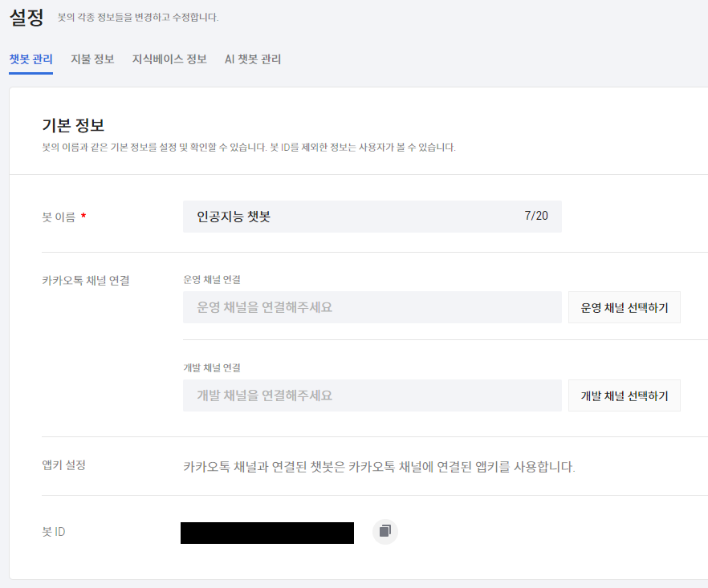Click the 봇 ID label
This screenshot has height=588, width=708.
point(54,532)
